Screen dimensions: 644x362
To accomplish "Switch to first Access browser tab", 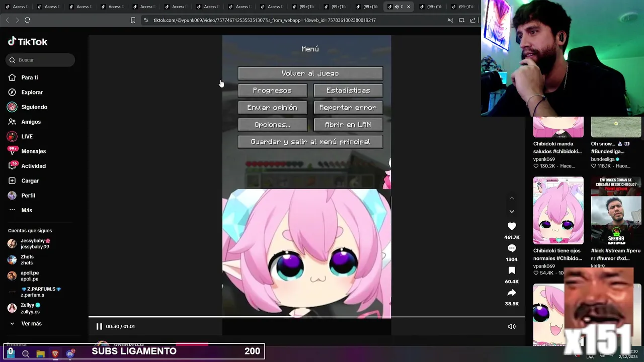I will (x=16, y=7).
